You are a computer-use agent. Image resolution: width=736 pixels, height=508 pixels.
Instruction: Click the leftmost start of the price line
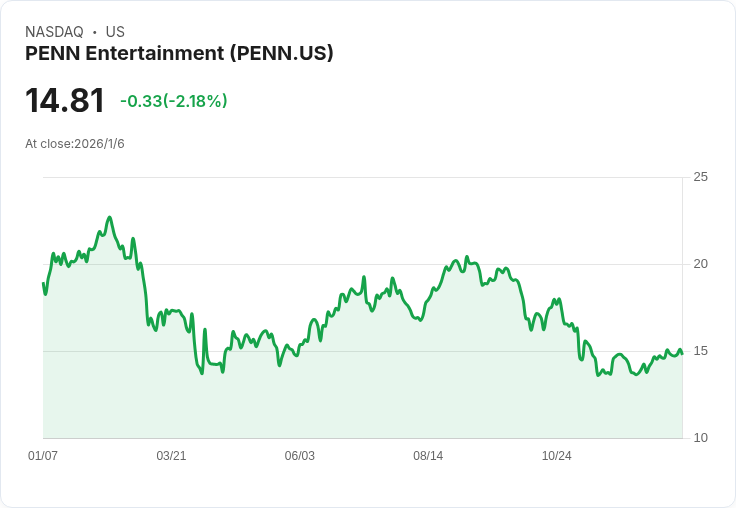coord(43,284)
